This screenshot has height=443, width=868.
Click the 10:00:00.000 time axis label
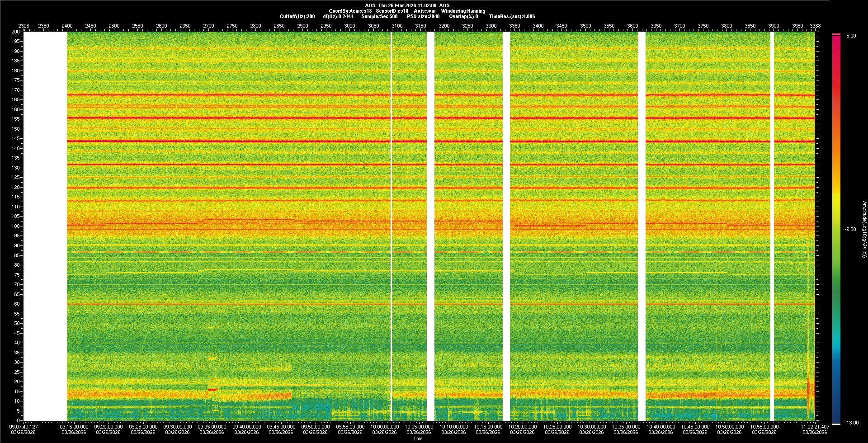pos(385,427)
